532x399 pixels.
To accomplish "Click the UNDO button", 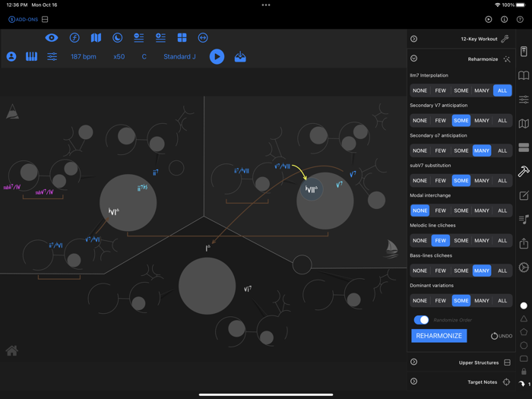I will [502, 336].
